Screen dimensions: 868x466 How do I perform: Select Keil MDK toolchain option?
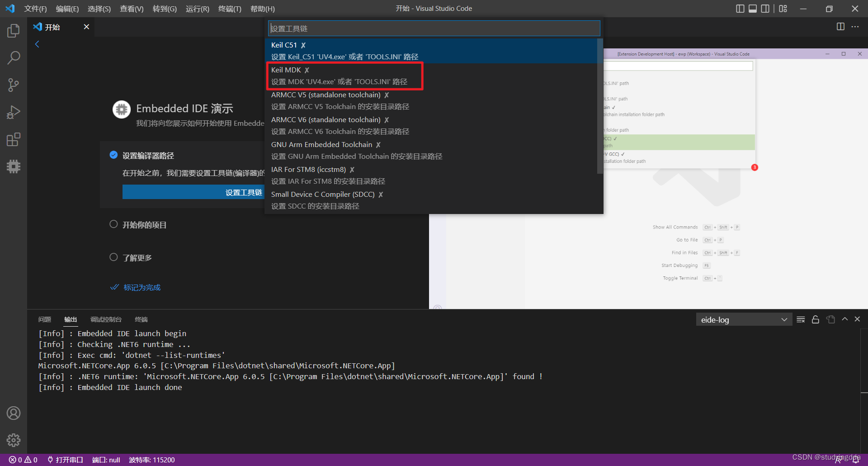pyautogui.click(x=431, y=76)
